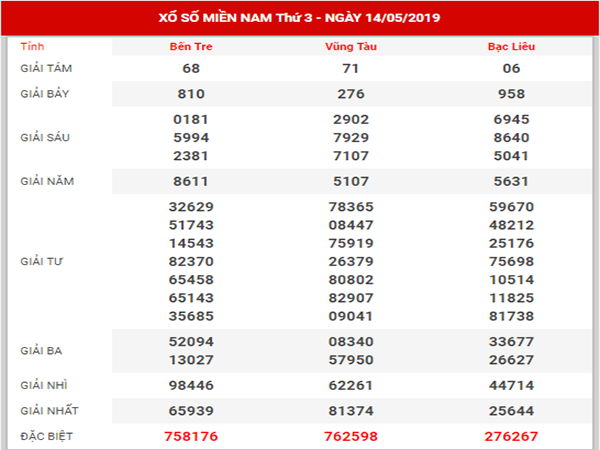Select the Tỉnh header label

tap(32, 47)
